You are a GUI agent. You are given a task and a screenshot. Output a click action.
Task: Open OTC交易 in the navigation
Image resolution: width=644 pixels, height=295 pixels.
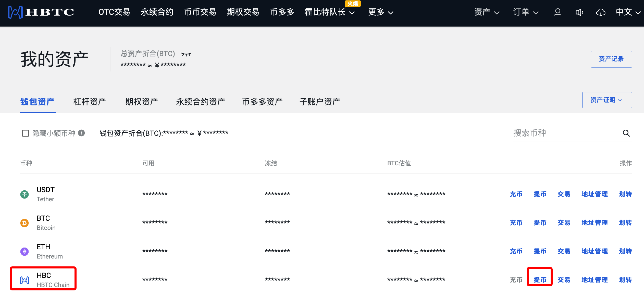114,12
